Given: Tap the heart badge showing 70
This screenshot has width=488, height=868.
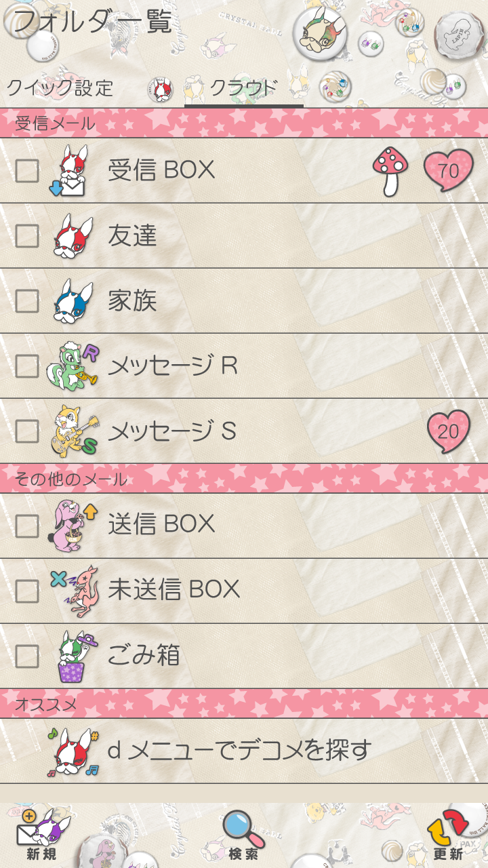Looking at the screenshot, I should tap(448, 170).
